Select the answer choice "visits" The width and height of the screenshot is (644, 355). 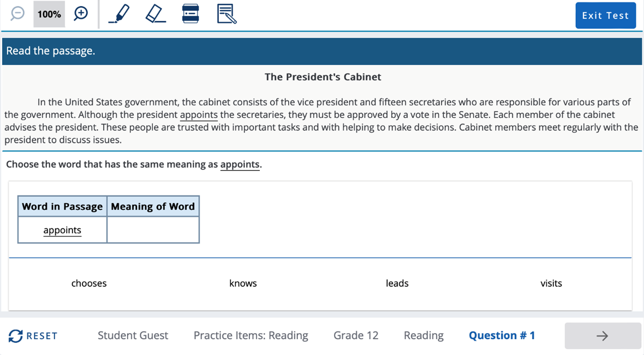(551, 283)
